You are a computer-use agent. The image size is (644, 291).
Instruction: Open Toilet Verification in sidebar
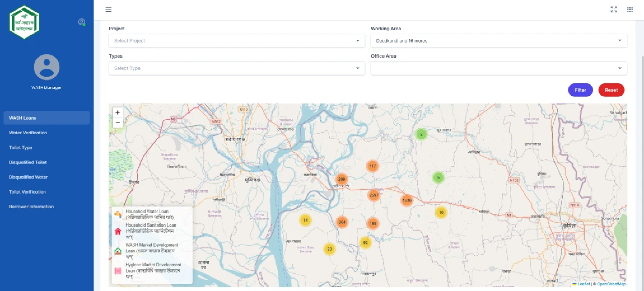point(27,192)
